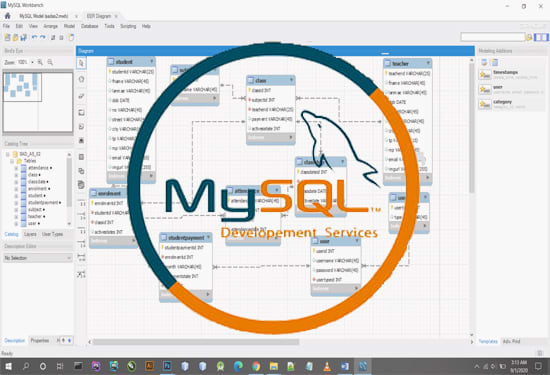Click the diagram horizontal scrollbar
The height and width of the screenshot is (375, 550).
(196, 342)
